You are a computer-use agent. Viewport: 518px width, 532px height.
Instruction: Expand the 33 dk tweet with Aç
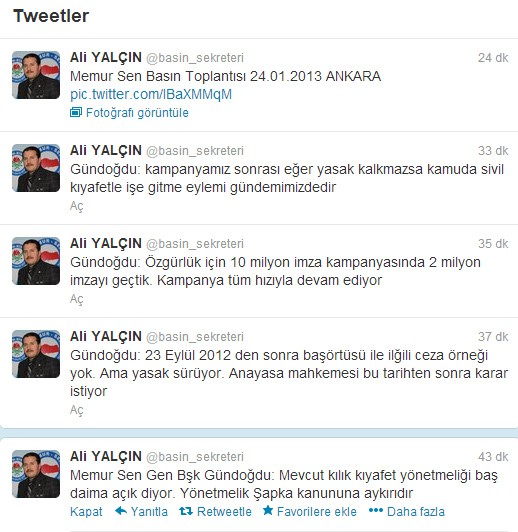coord(77,206)
